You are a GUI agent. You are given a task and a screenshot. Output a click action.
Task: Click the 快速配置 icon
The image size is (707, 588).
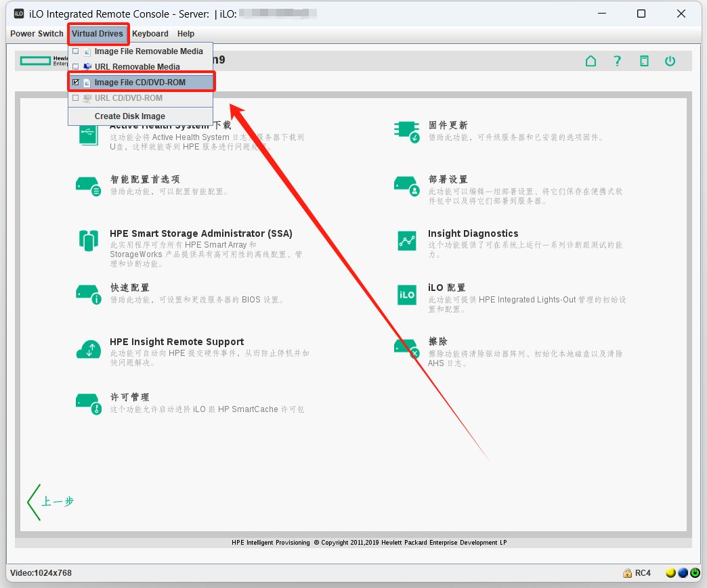[89, 294]
